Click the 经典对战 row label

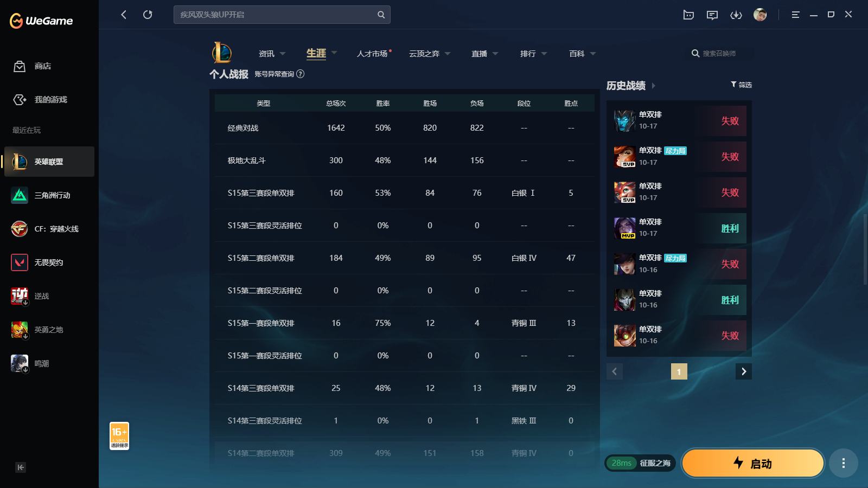[x=243, y=128]
